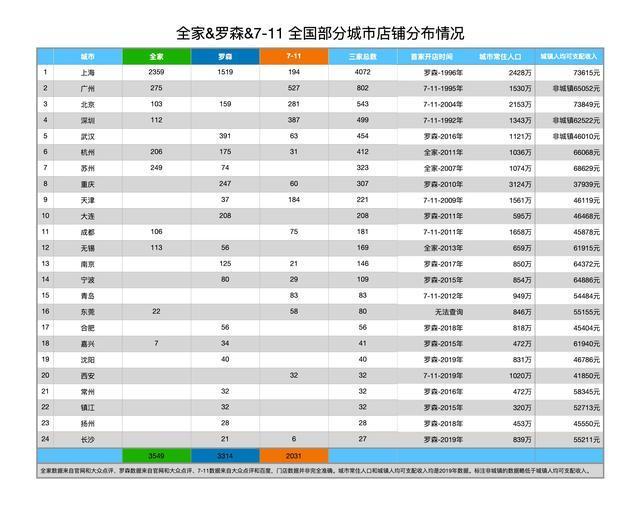Click the 249 value in 苏州 row

[x=156, y=167]
